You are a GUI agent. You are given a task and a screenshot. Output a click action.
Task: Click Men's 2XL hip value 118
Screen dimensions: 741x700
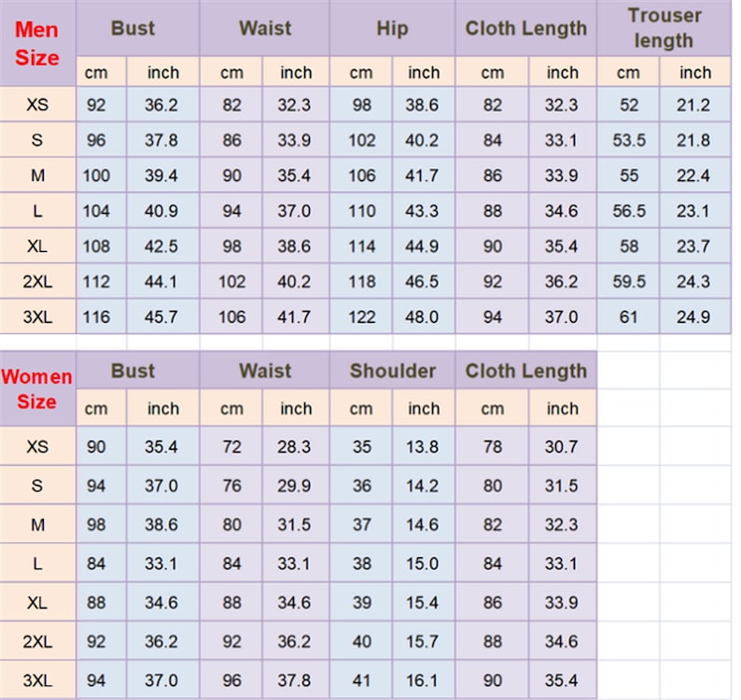pyautogui.click(x=362, y=282)
